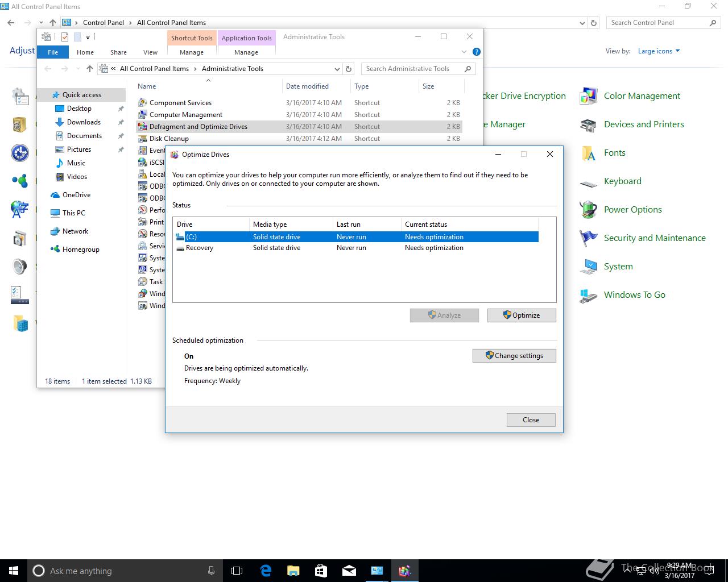The height and width of the screenshot is (582, 728).
Task: Click Last run column header
Action: (x=367, y=225)
